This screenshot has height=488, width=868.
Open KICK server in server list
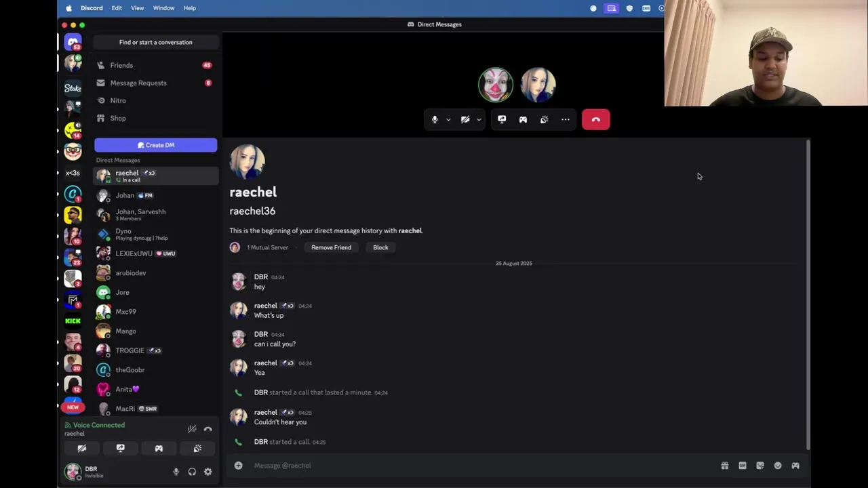(73, 321)
